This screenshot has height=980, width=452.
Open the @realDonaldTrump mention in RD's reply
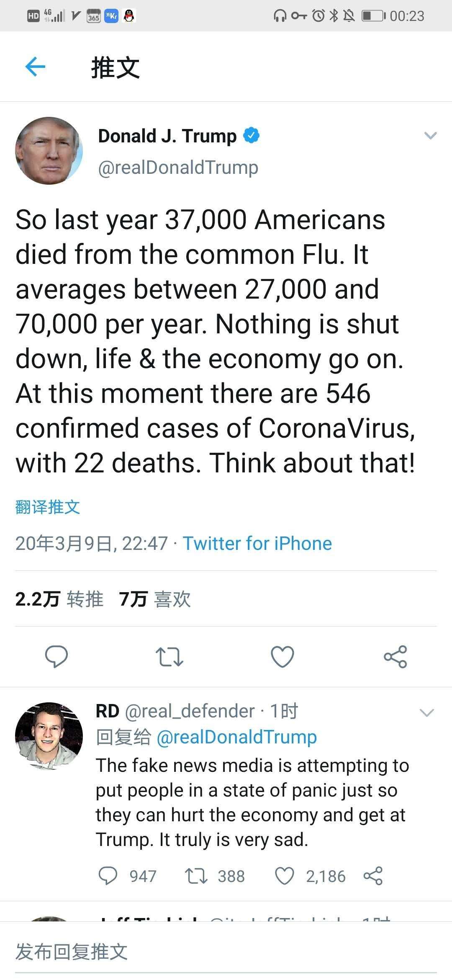pyautogui.click(x=236, y=737)
